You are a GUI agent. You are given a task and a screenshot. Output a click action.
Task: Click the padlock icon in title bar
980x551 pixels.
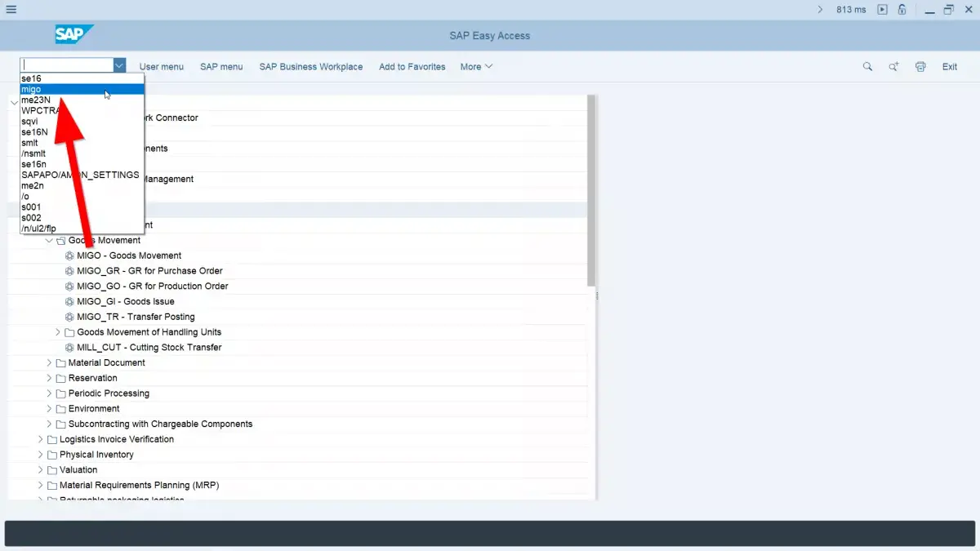902,10
